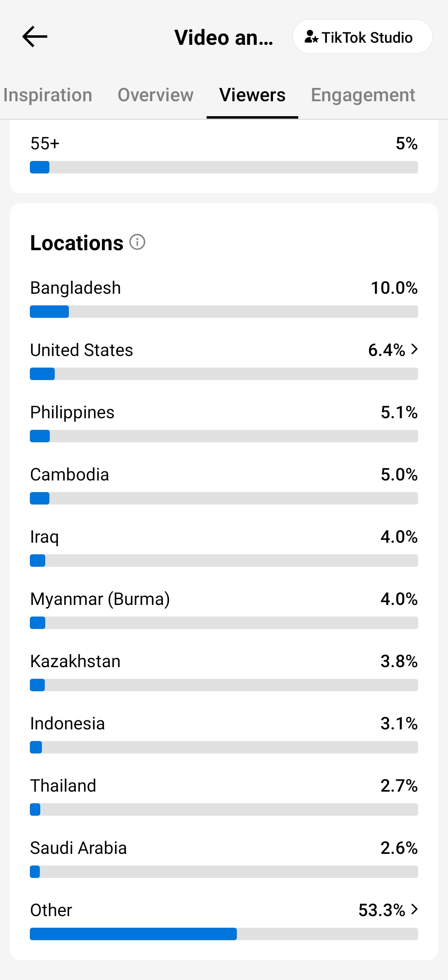The width and height of the screenshot is (448, 980).
Task: Tap the back arrow icon
Action: pyautogui.click(x=35, y=37)
